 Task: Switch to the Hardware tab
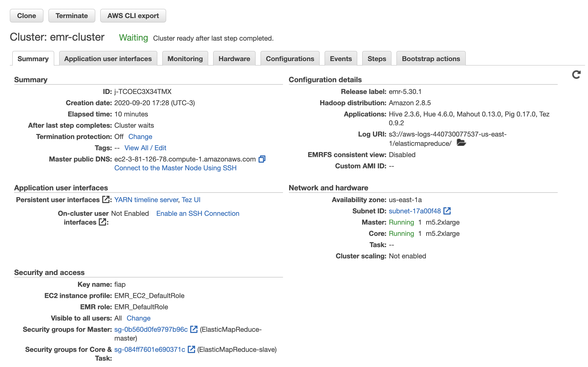coord(234,59)
